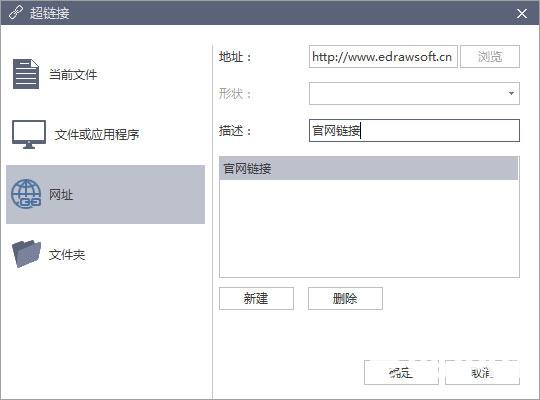Click 新建 to create new hyperlink
The width and height of the screenshot is (540, 400).
point(256,298)
